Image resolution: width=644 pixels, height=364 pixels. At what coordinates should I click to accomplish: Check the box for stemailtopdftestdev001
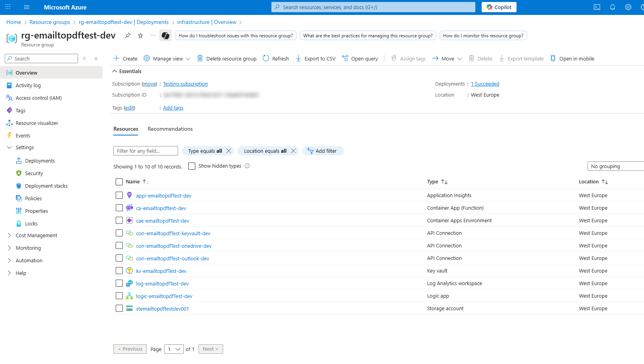(x=119, y=308)
